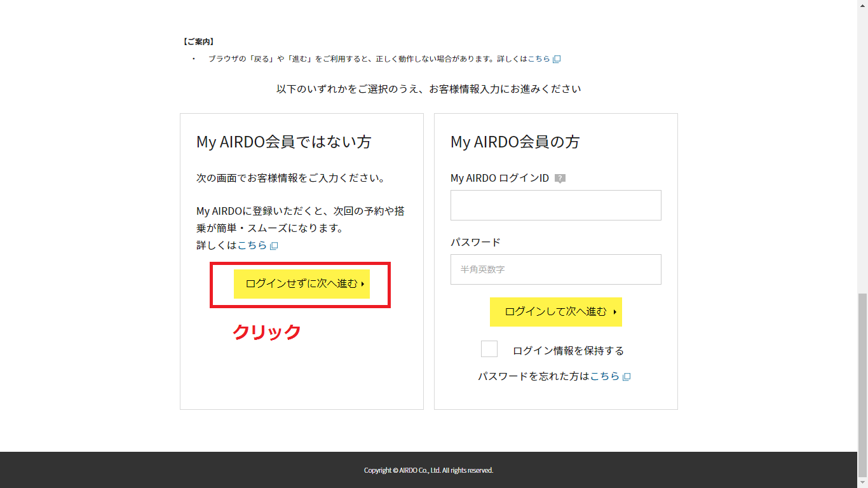Click the My AIRDO会員の方 heading

pos(515,142)
